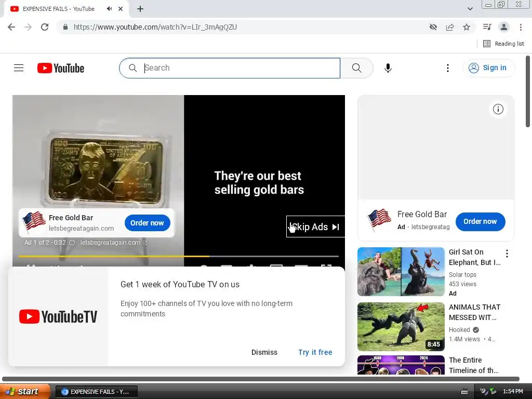The height and width of the screenshot is (399, 532).
Task: Click the taskbar clock showing 1:54 PM
Action: point(513,392)
